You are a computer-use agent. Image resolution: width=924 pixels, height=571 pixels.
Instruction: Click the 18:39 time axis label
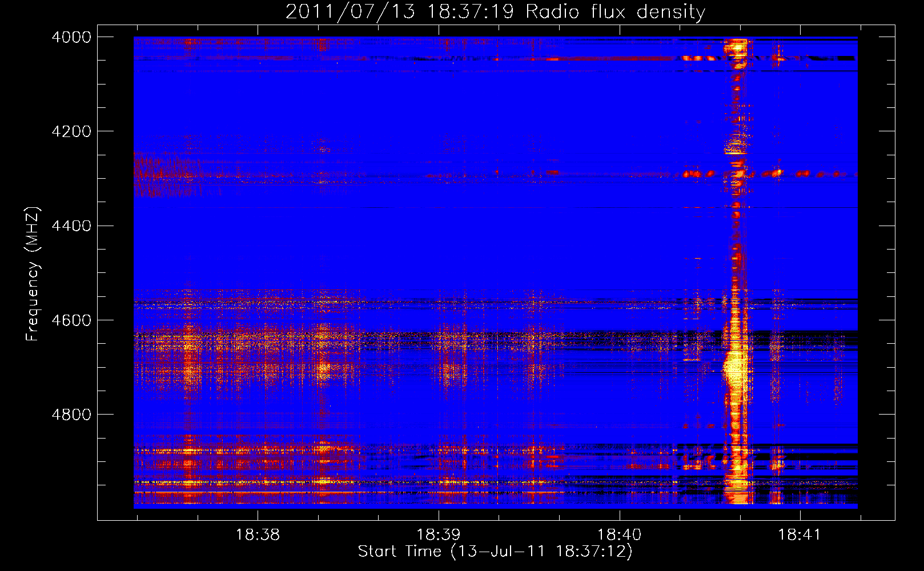click(439, 535)
